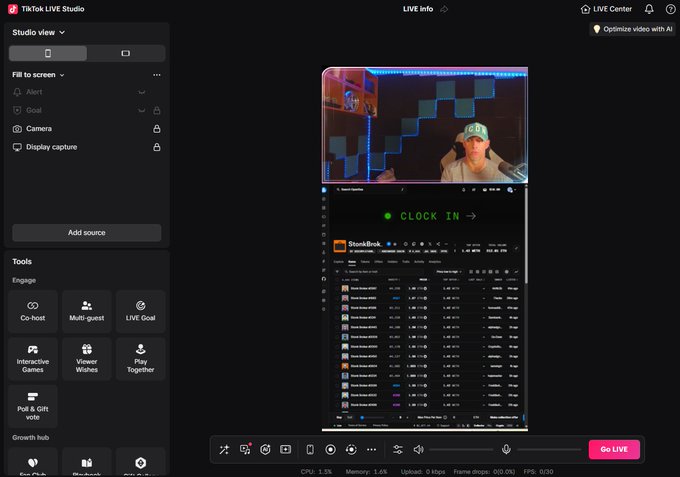Click the TikTok LIVE Studio logo icon

[13, 9]
